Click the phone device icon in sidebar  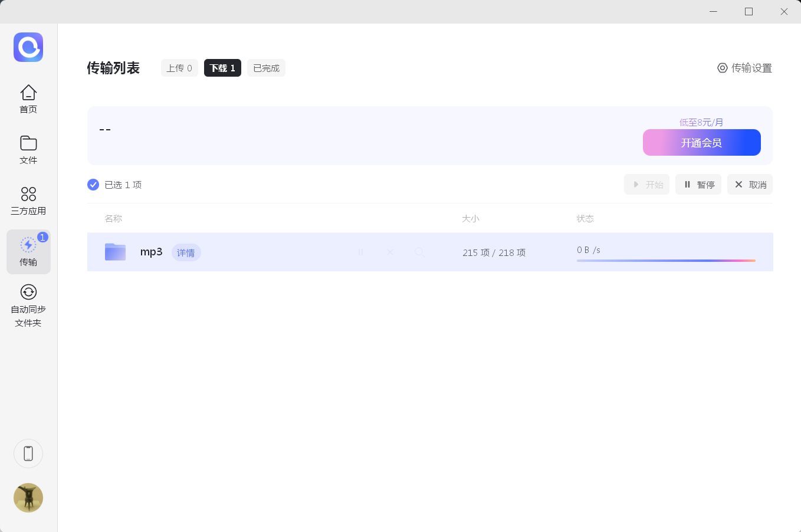point(28,454)
